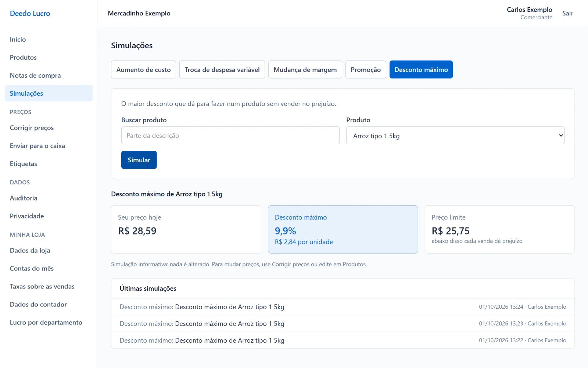
Task: Open Etiquetas in the sidebar
Action: (x=49, y=164)
